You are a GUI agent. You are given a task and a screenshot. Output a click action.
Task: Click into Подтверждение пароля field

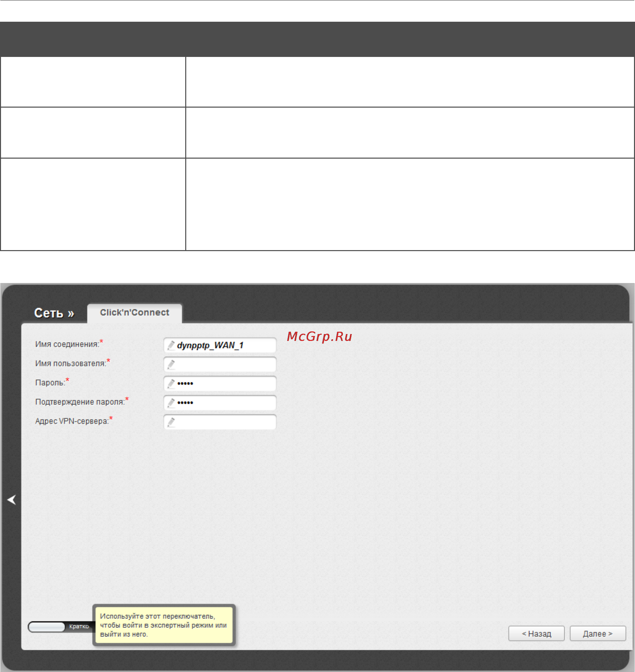coord(220,403)
